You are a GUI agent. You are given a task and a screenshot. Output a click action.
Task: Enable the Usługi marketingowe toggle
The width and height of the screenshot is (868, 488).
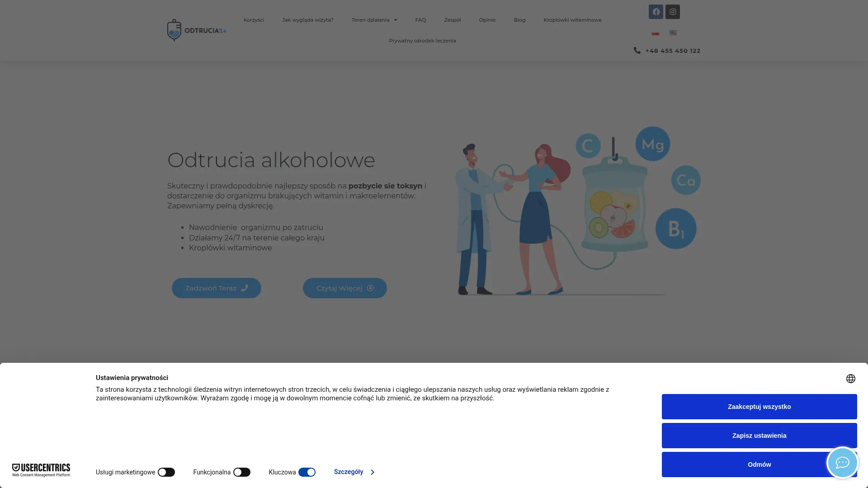click(166, 472)
